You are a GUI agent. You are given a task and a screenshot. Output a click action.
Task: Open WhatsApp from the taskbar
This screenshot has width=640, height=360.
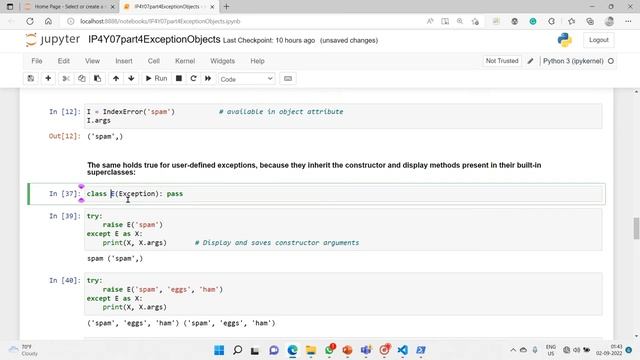pyautogui.click(x=329, y=350)
